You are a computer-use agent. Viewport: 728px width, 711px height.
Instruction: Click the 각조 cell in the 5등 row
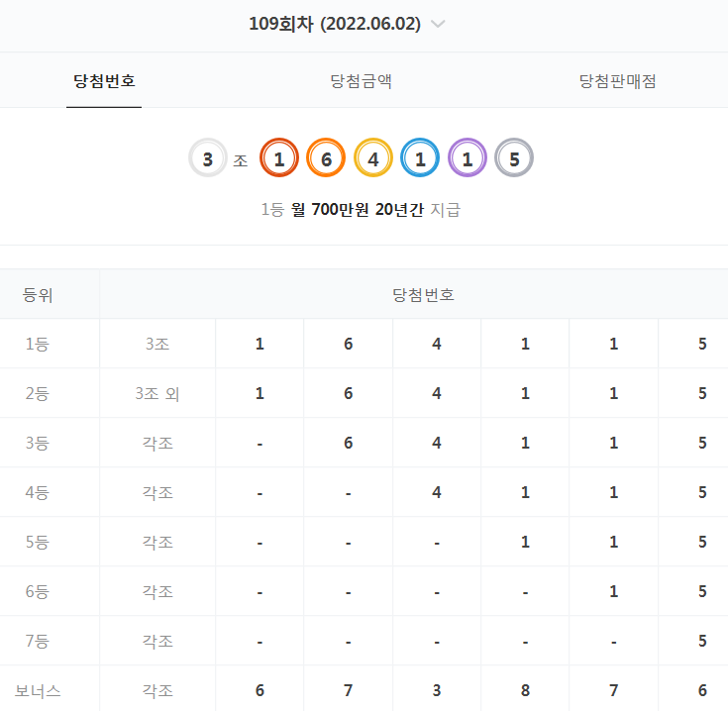click(x=157, y=542)
